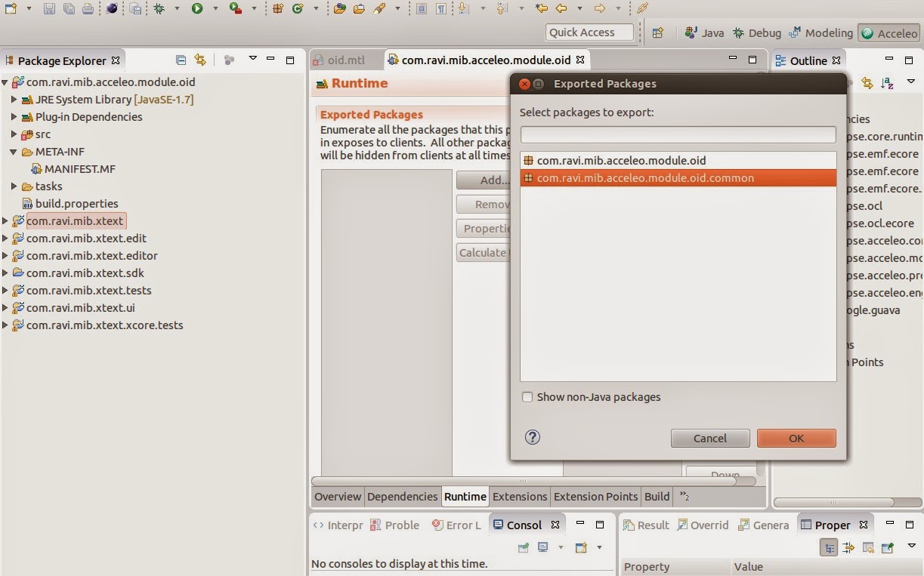924x576 pixels.
Task: Toggle tree mode in the Properties view
Action: tap(829, 547)
